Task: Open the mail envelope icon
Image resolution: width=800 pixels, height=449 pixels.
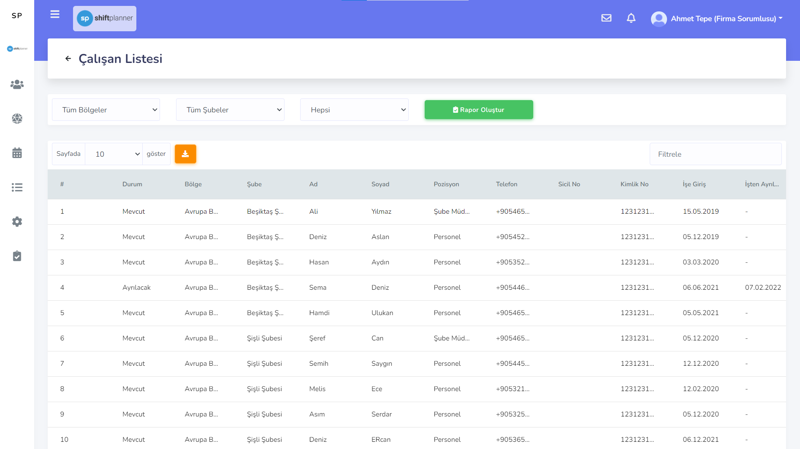Action: click(x=606, y=18)
